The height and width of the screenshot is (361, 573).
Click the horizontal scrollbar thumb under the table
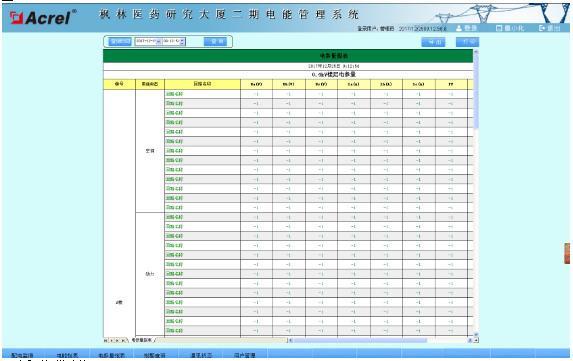(x=360, y=340)
